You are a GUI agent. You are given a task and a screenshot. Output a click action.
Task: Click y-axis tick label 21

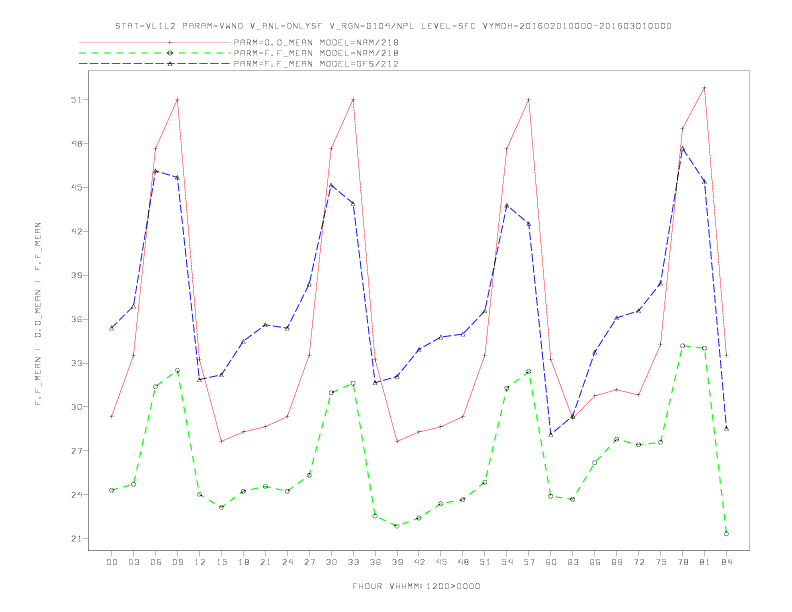pyautogui.click(x=76, y=538)
